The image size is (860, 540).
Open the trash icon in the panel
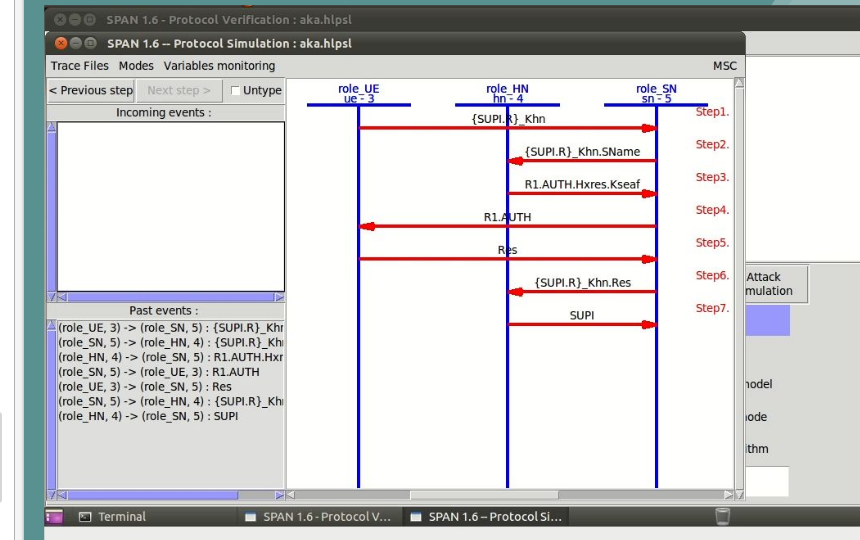pyautogui.click(x=722, y=516)
